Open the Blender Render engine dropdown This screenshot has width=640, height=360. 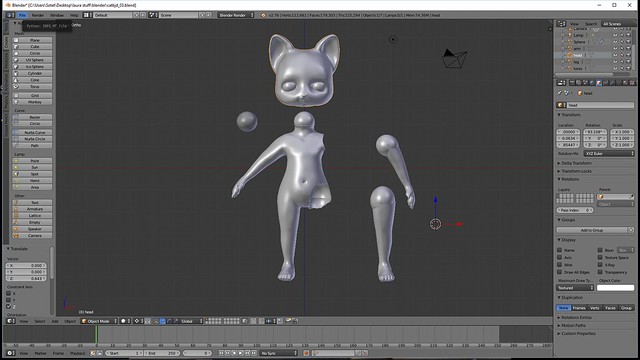tap(236, 15)
